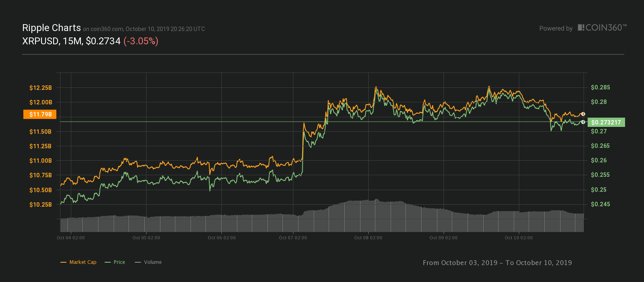Click the orange $11.79B market cap tag
This screenshot has width=644, height=282.
pyautogui.click(x=40, y=114)
